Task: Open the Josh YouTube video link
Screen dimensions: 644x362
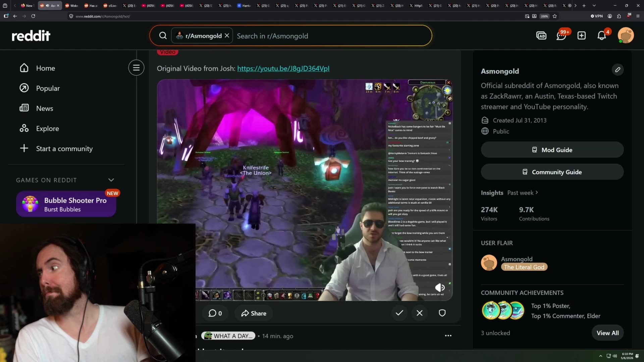Action: click(x=283, y=69)
